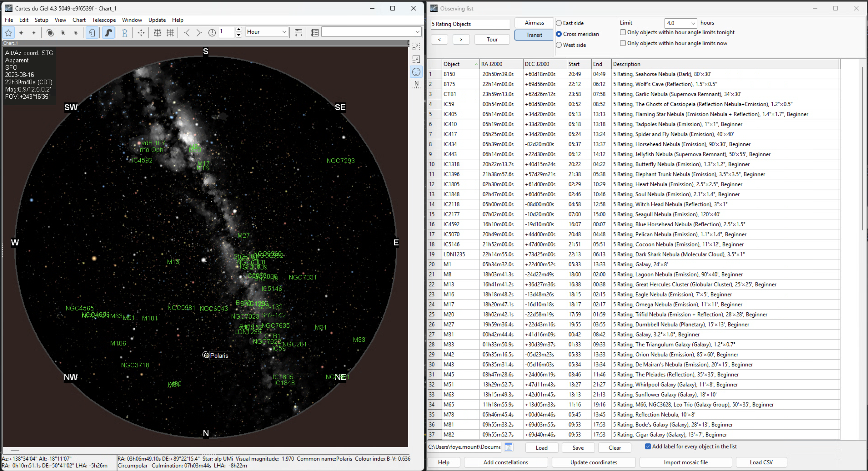Enable only objects within hour angle limits now
This screenshot has width=868, height=471.
pos(623,43)
